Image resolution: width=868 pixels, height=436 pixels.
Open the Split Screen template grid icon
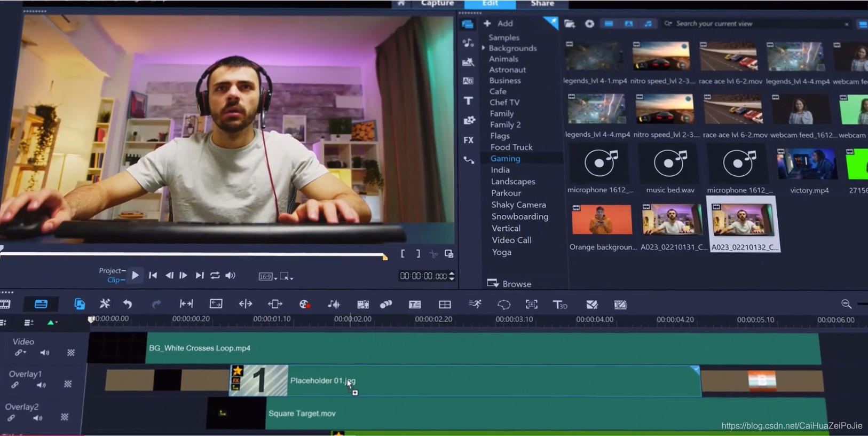coord(445,305)
